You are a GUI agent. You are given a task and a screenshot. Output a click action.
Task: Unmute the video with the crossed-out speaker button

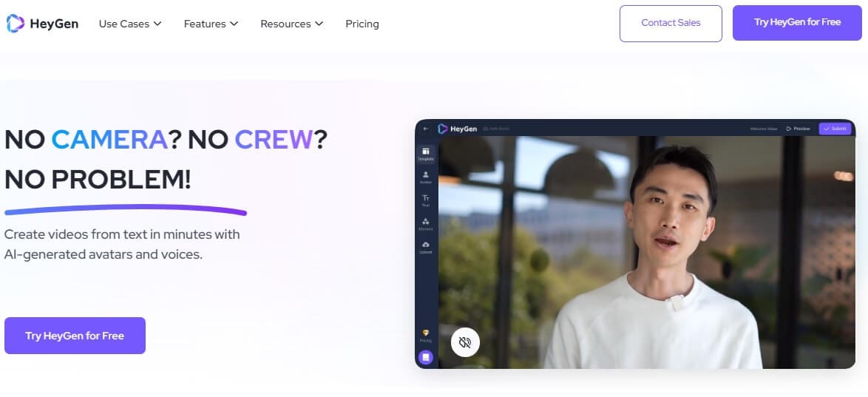coord(465,343)
